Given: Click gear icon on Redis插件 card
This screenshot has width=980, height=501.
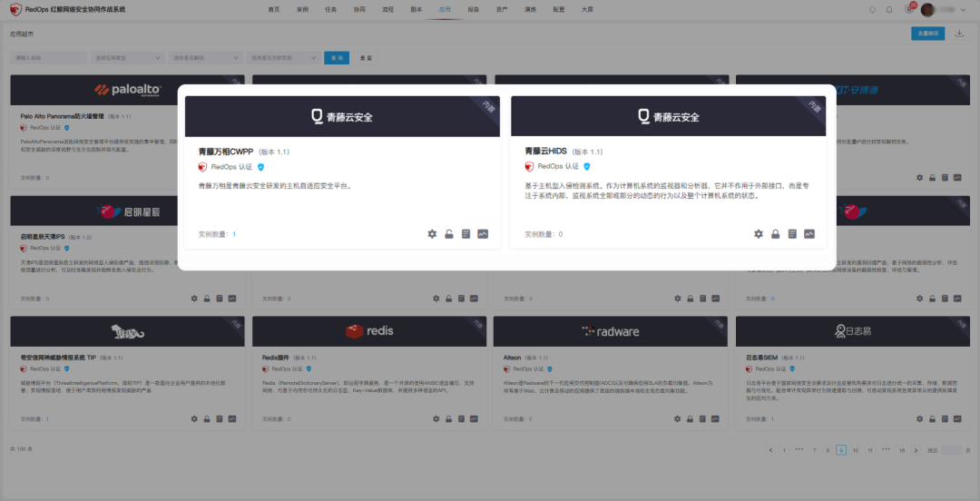Looking at the screenshot, I should pos(436,418).
